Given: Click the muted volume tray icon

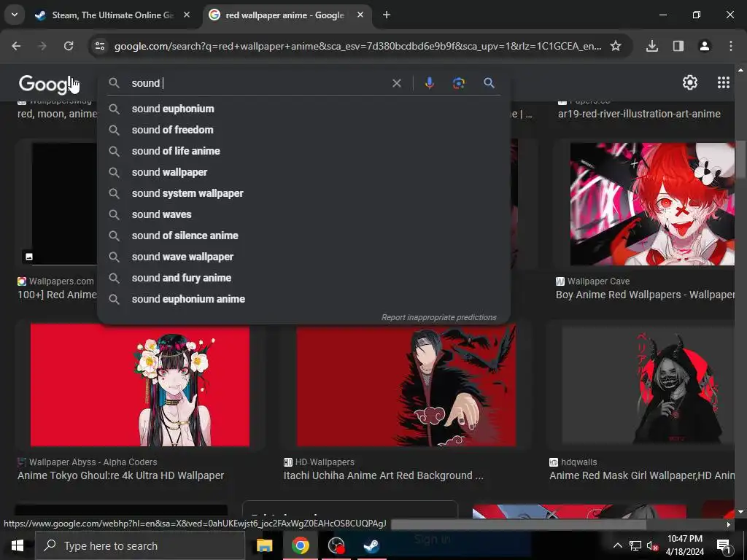Looking at the screenshot, I should (652, 545).
